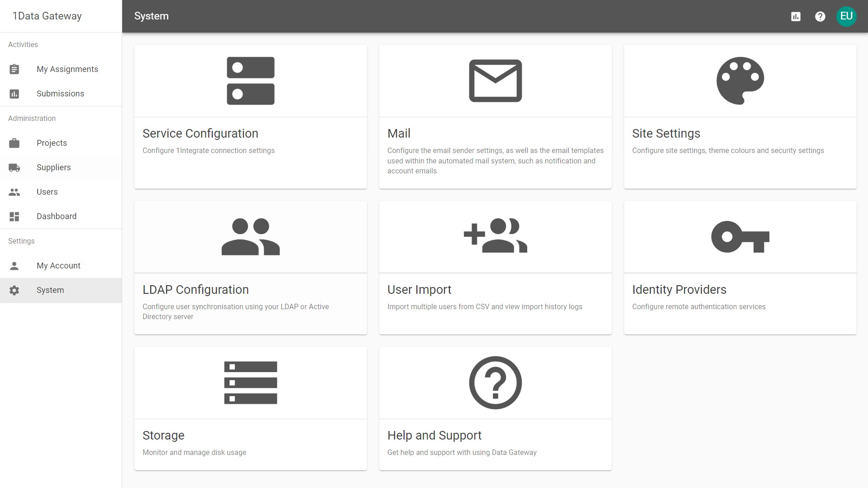Navigate to Projects in Administration
The height and width of the screenshot is (488, 868).
tap(52, 143)
